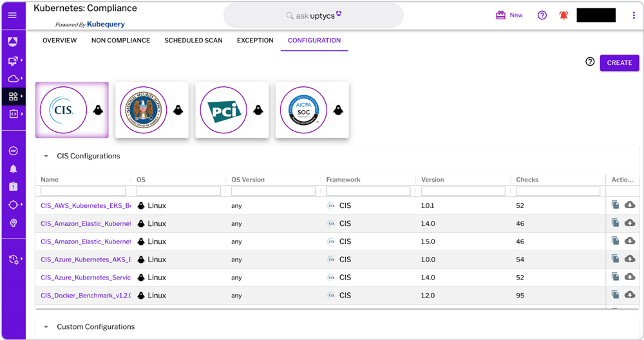Click the Checks value 95
Viewport: 644px width, 340px height.
point(520,295)
